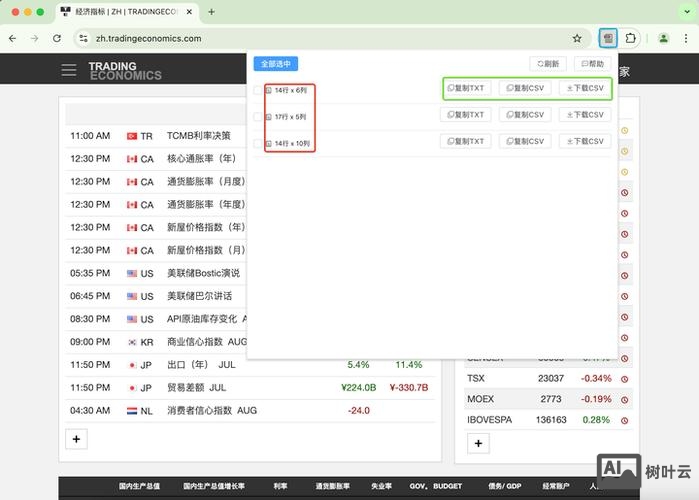Open the 债务/GDP tab
The image size is (699, 500).
click(x=504, y=486)
